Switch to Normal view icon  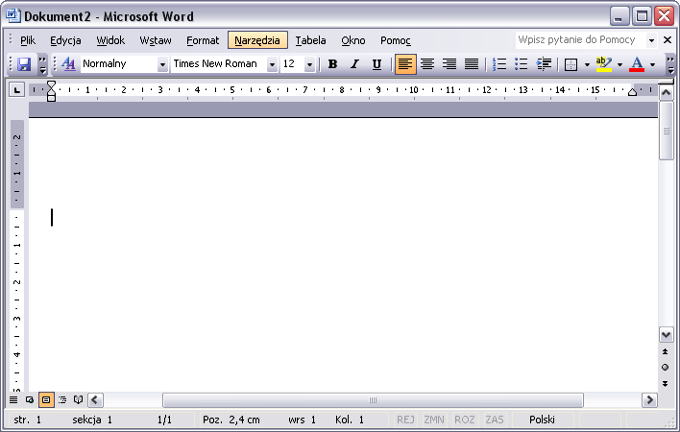tap(14, 399)
